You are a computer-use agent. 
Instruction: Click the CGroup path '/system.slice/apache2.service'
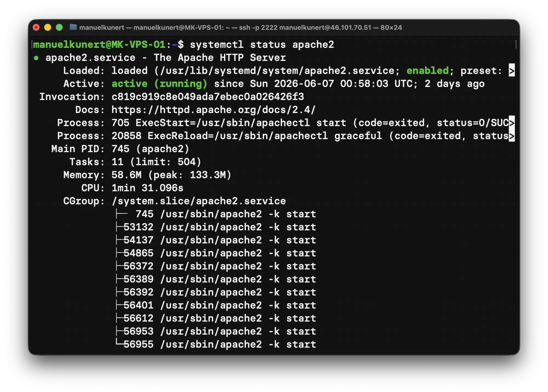199,201
